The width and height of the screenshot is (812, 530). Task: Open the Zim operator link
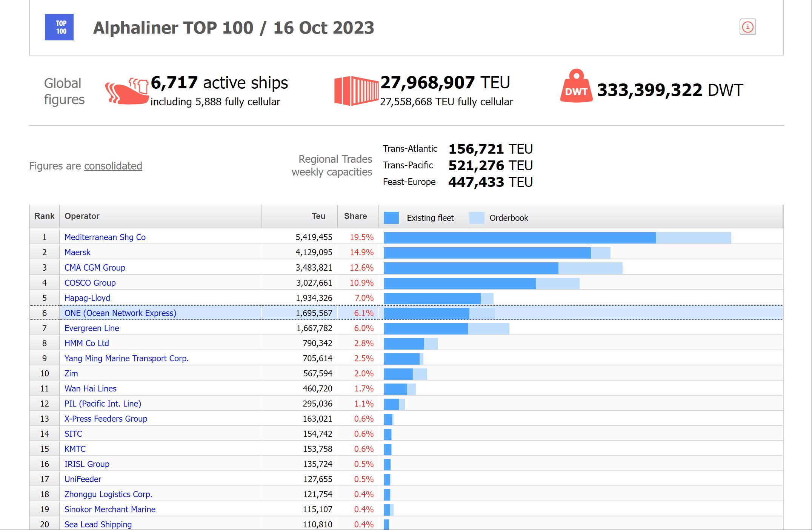pos(71,373)
